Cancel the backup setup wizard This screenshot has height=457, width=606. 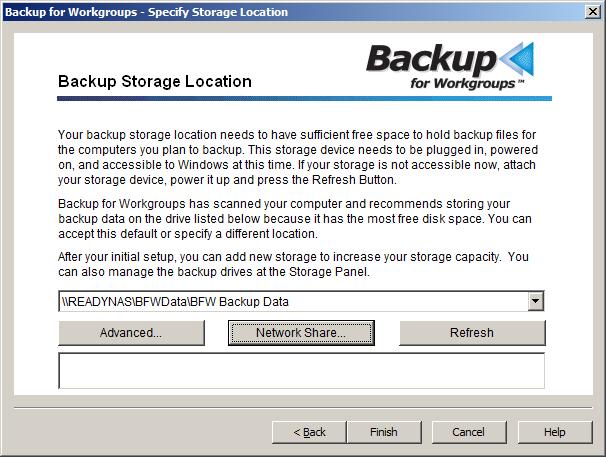[x=469, y=432]
